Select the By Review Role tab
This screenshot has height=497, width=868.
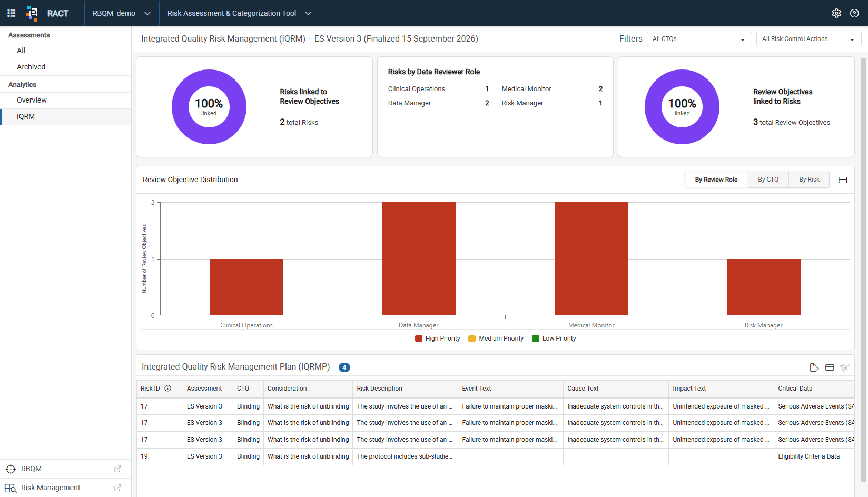coord(716,180)
